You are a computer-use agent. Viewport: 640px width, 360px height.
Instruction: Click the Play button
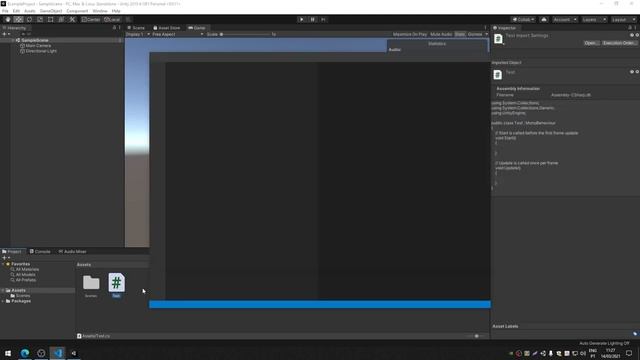(302, 20)
